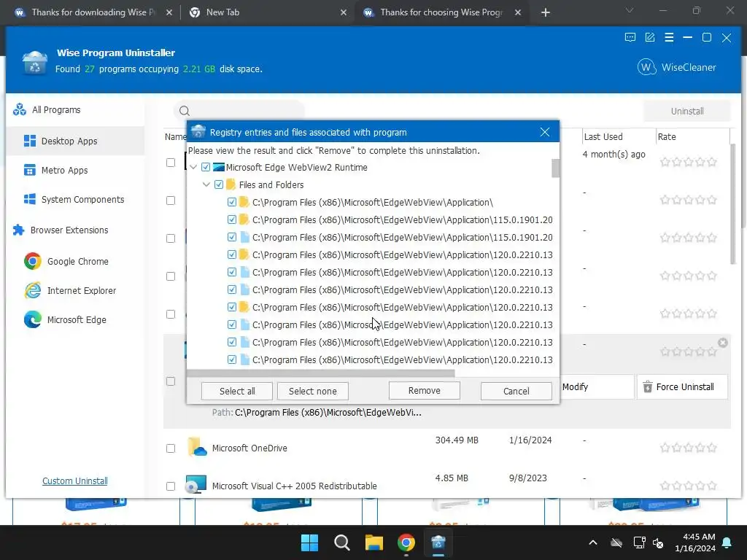Click the feedback chat icon in header
The image size is (747, 560).
(630, 38)
